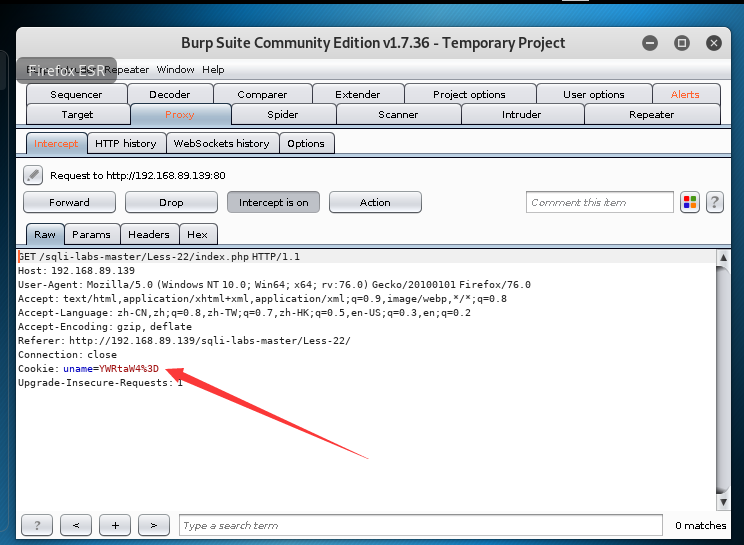Switch to the Sequencer tab

tap(76, 94)
